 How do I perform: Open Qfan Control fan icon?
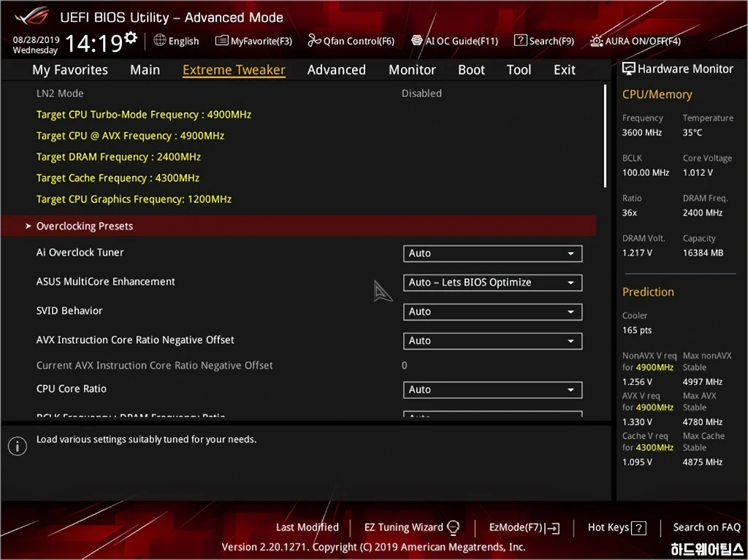pyautogui.click(x=314, y=41)
